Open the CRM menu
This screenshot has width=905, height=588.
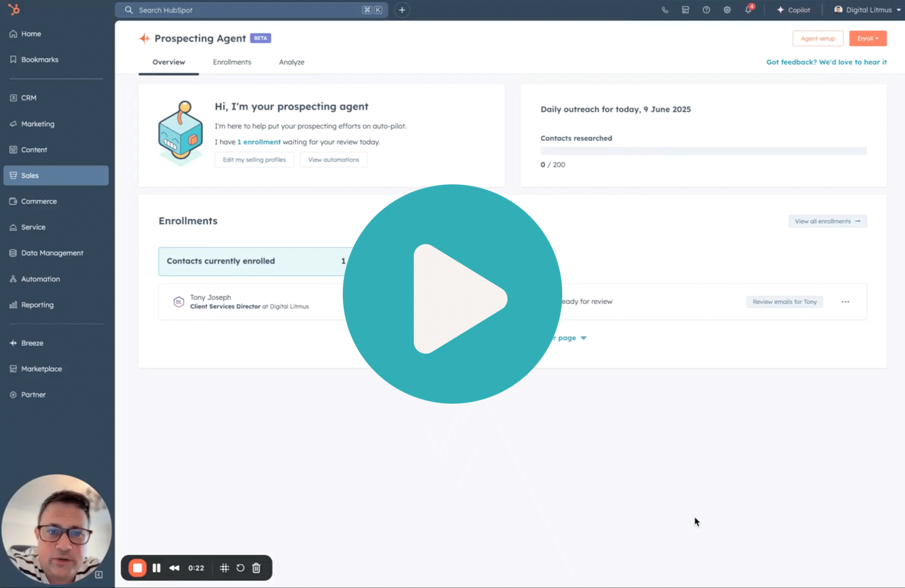click(23, 98)
